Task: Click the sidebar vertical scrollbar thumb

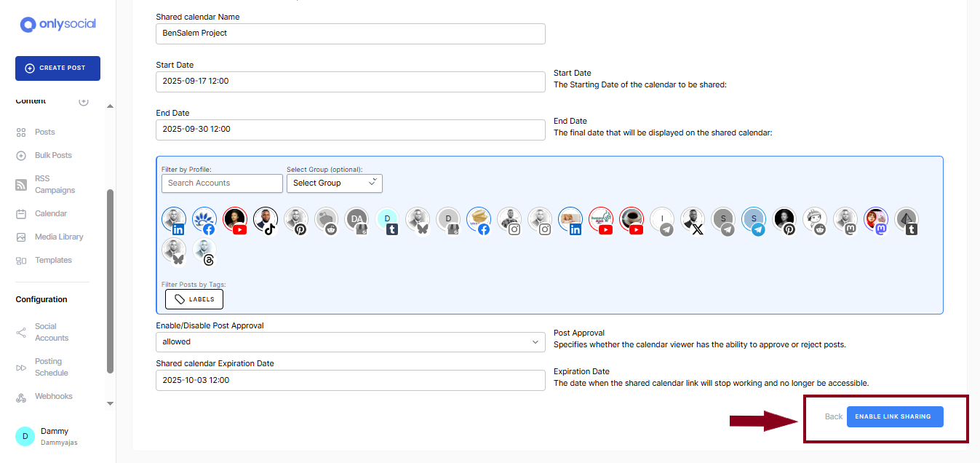Action: click(x=110, y=280)
